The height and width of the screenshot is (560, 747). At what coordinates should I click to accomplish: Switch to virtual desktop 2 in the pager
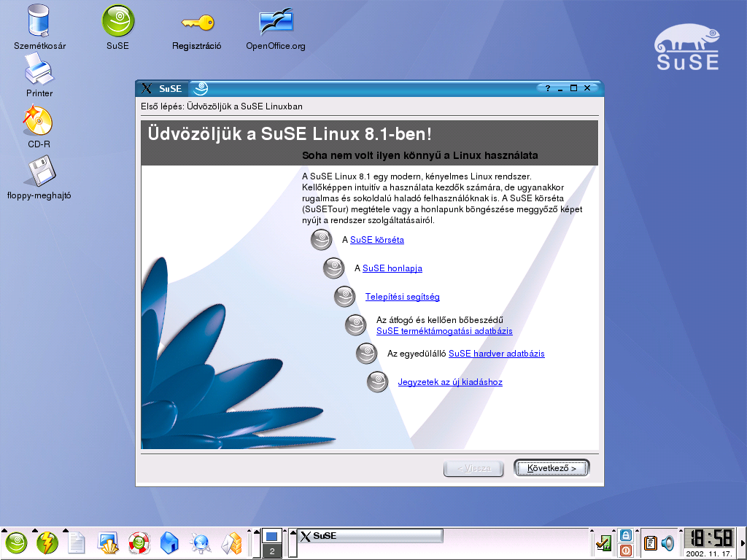(271, 551)
